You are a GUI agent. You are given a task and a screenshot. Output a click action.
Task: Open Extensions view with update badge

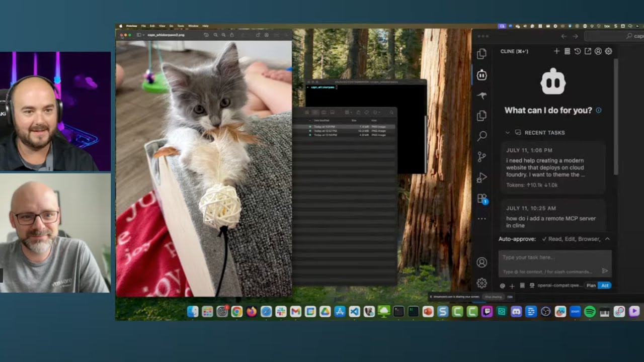(481, 199)
